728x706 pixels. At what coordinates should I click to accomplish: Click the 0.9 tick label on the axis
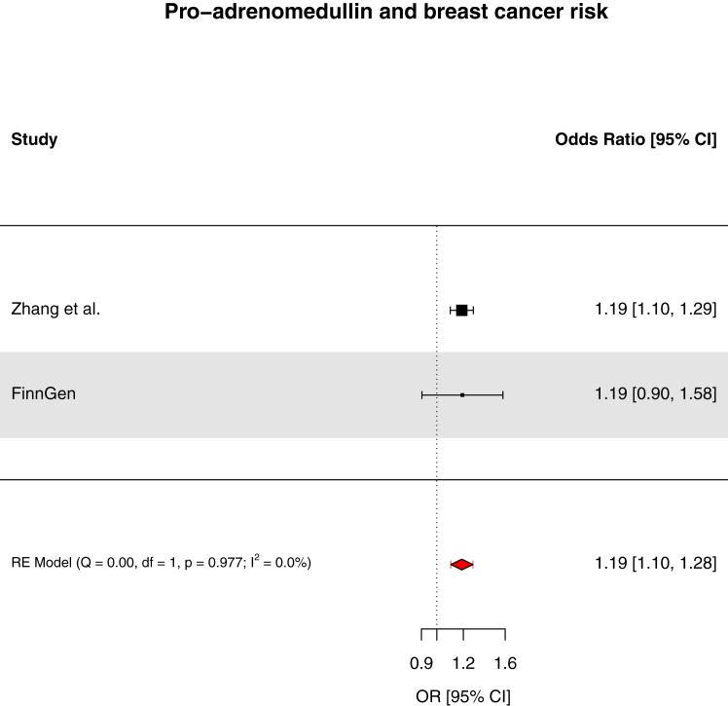point(421,664)
